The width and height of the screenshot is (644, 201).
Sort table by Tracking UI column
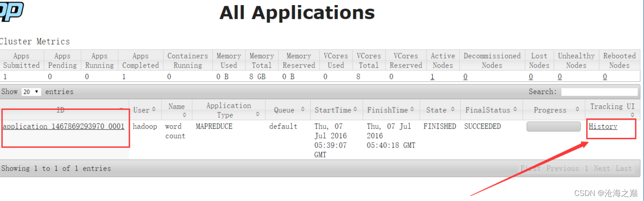pyautogui.click(x=612, y=110)
